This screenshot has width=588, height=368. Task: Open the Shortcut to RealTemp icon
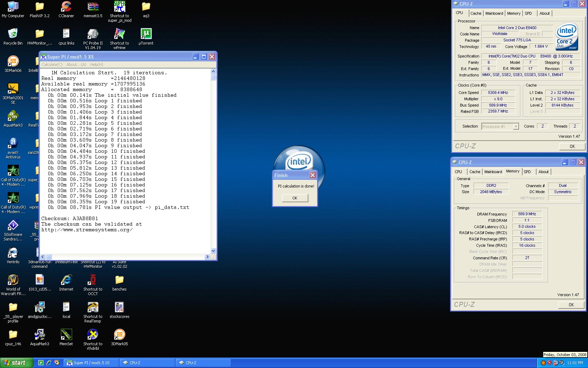point(93,312)
